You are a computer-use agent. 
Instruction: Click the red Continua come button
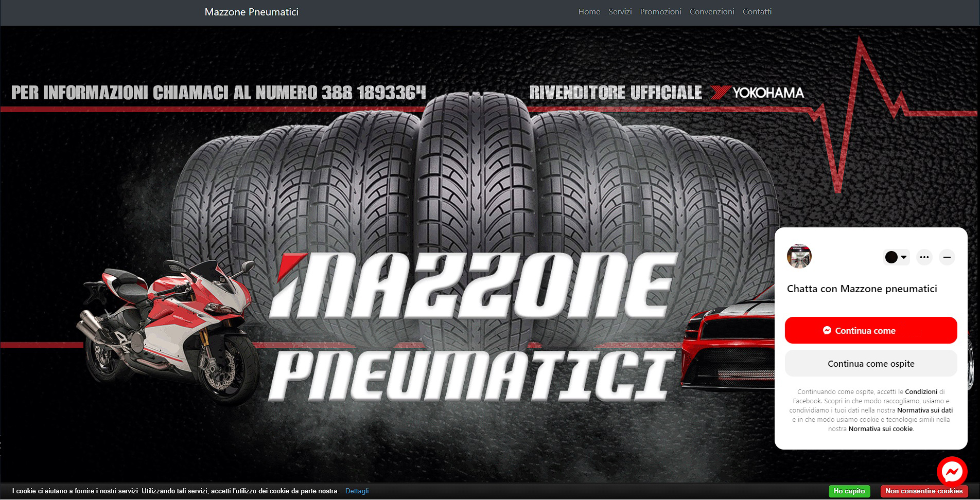tap(871, 330)
